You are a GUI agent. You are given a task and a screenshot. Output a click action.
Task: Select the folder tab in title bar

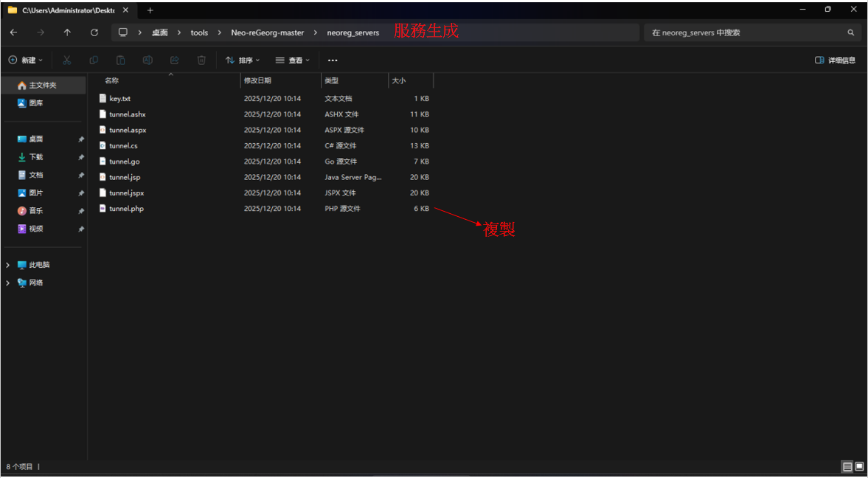click(x=69, y=10)
